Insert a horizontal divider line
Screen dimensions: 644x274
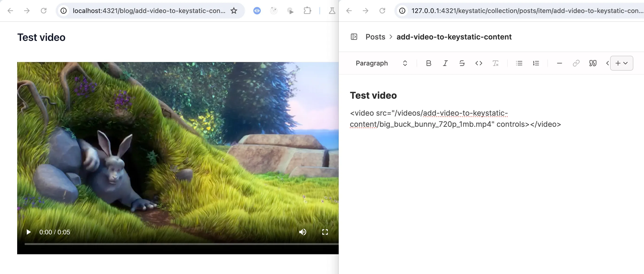point(560,63)
